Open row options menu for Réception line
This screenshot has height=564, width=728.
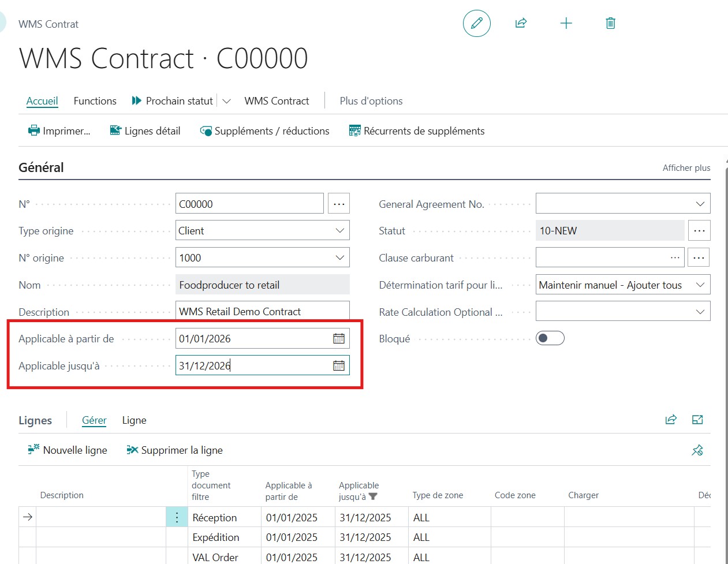pos(177,517)
